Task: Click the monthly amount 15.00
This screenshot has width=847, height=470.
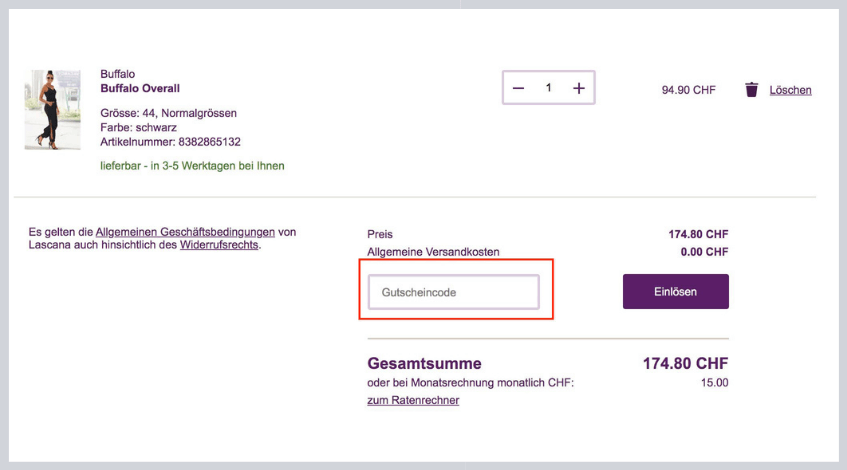Action: tap(714, 382)
